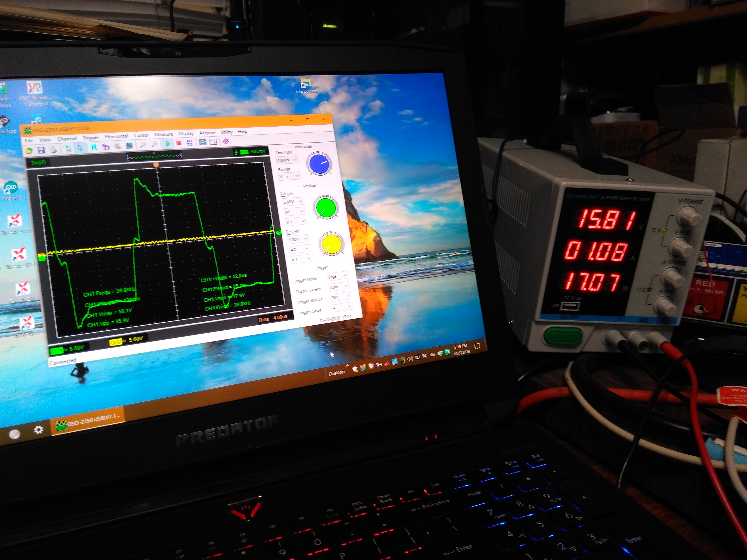This screenshot has height=560, width=747.
Task: Toggle the CH1 channel checkbox
Action: 283,194
